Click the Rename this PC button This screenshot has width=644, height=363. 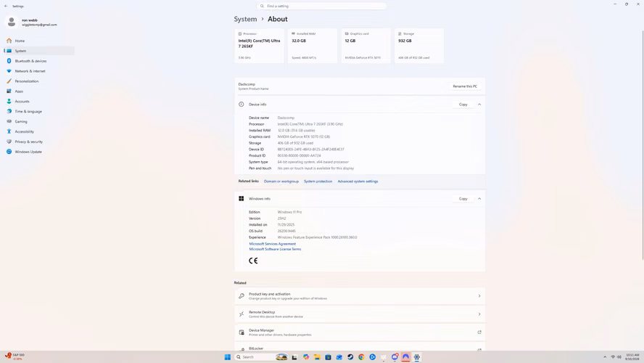click(x=465, y=86)
